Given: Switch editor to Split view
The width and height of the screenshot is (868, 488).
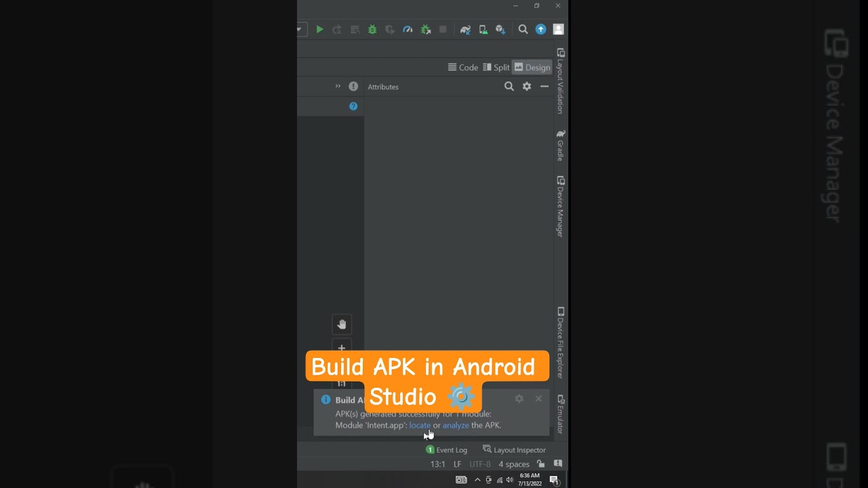Looking at the screenshot, I should 496,67.
